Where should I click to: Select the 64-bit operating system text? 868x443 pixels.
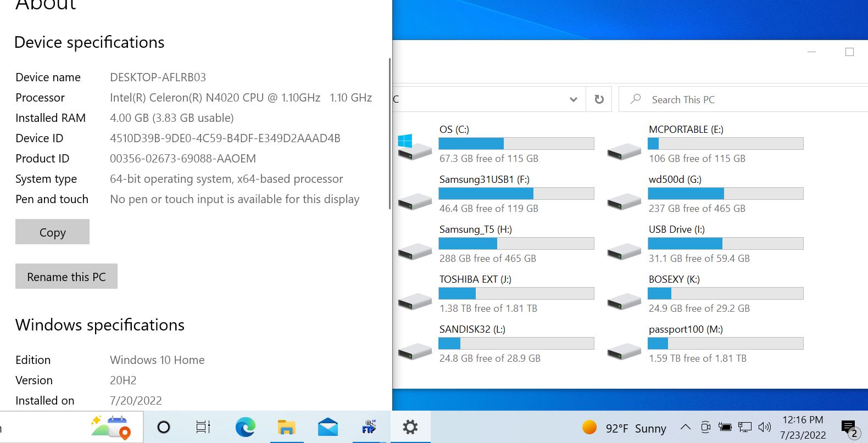coord(226,179)
